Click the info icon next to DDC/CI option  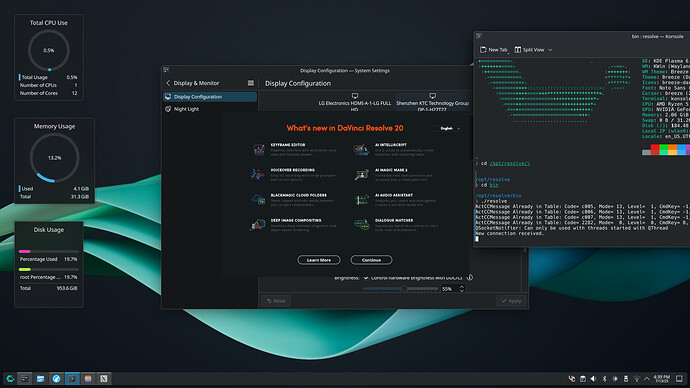[470, 277]
